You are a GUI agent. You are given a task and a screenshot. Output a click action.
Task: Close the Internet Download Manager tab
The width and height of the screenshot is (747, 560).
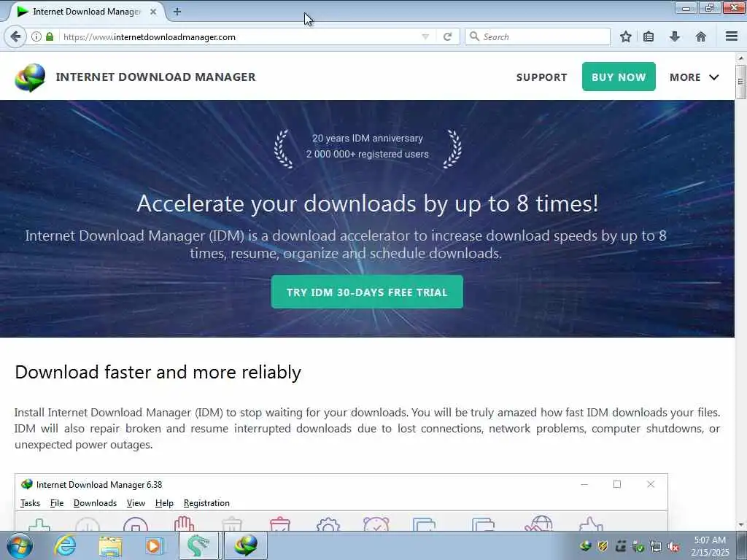153,12
